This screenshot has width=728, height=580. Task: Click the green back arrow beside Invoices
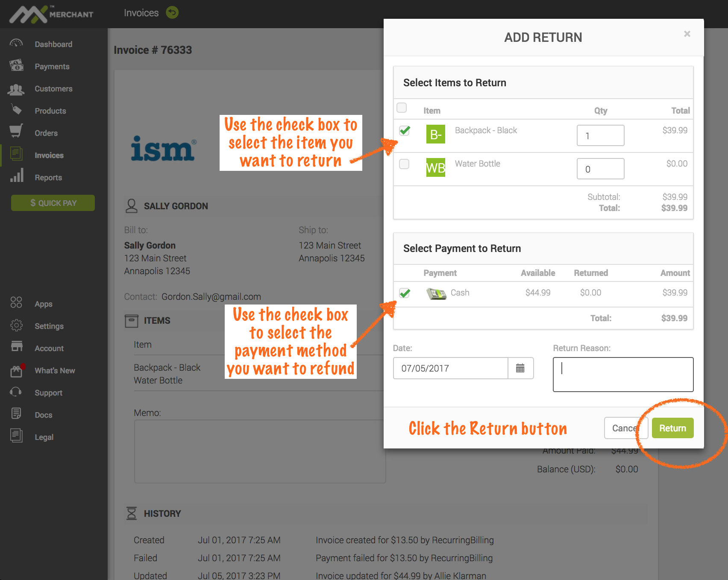point(172,13)
